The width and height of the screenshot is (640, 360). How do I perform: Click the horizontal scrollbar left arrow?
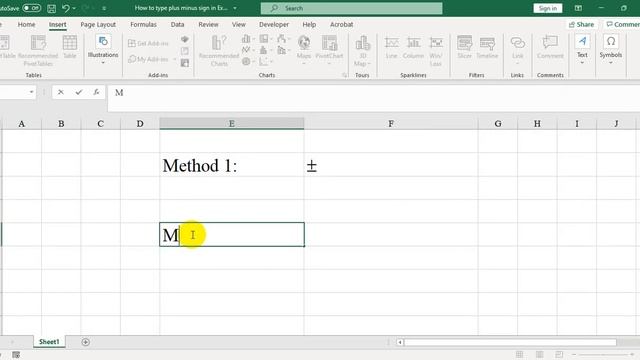[400, 342]
